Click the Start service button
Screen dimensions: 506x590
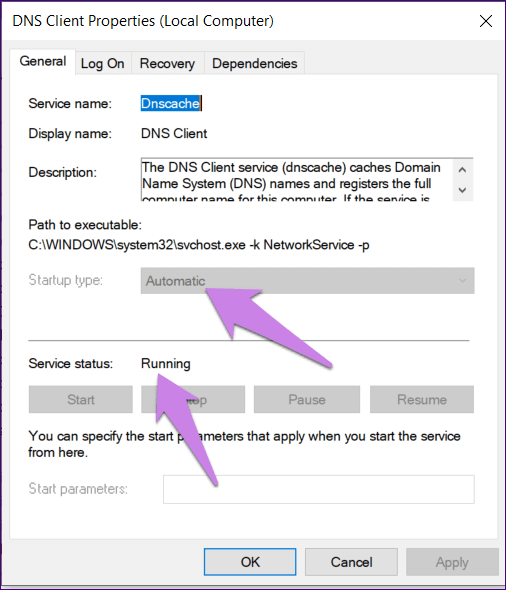coord(81,399)
